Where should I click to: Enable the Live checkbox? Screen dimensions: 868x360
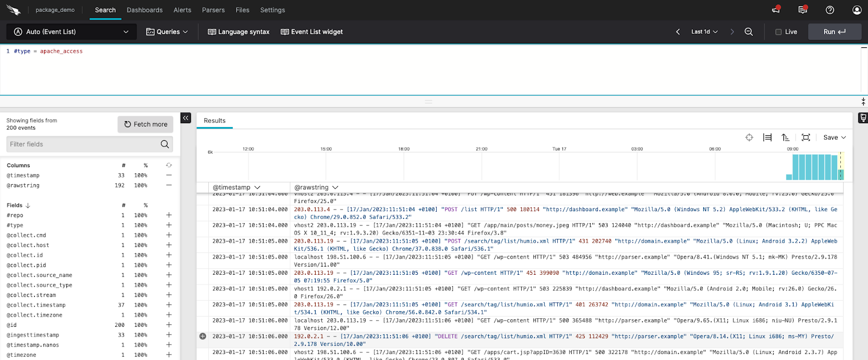coord(778,32)
